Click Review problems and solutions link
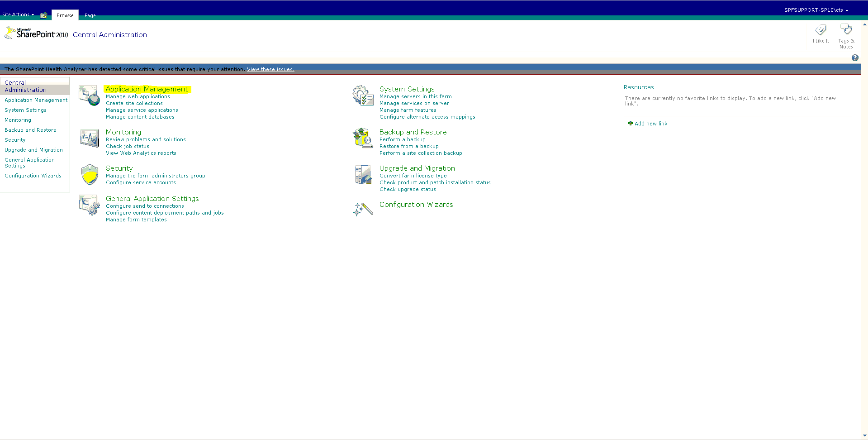Viewport: 868px width, 440px height. pos(146,139)
